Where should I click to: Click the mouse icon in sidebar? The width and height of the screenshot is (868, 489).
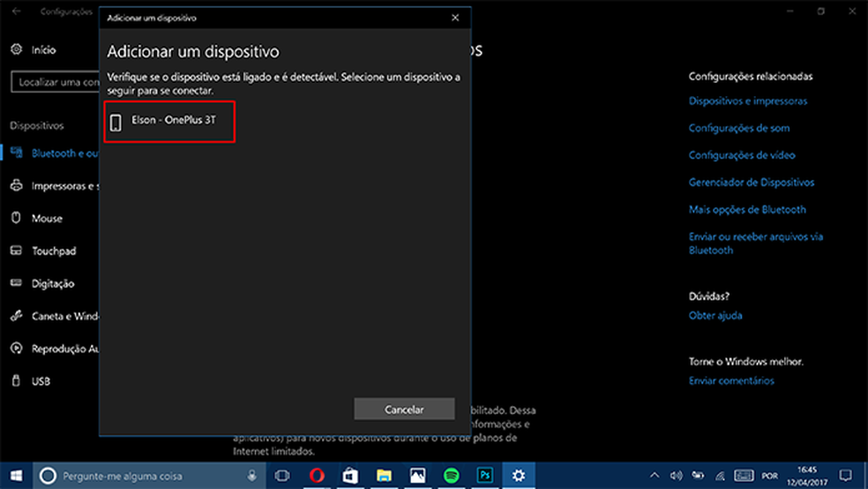pyautogui.click(x=16, y=218)
